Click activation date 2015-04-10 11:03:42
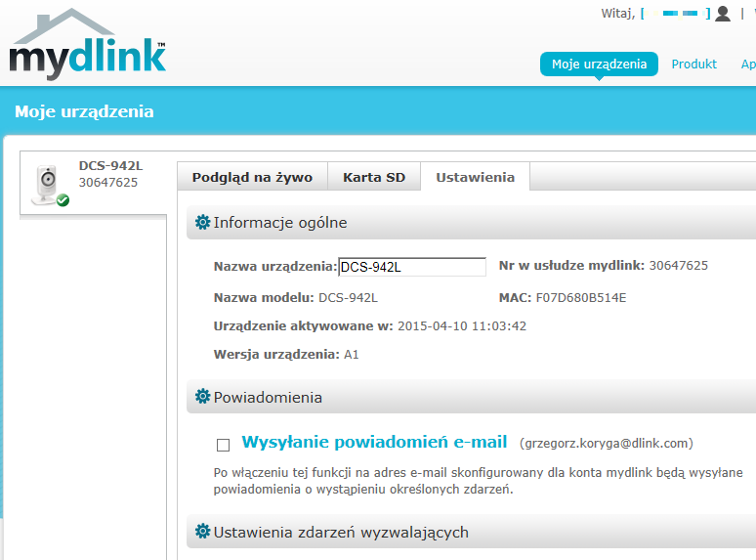 462,326
